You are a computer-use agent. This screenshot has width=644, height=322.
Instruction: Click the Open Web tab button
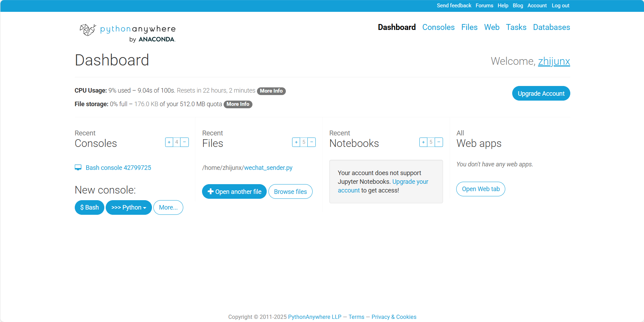pos(481,189)
